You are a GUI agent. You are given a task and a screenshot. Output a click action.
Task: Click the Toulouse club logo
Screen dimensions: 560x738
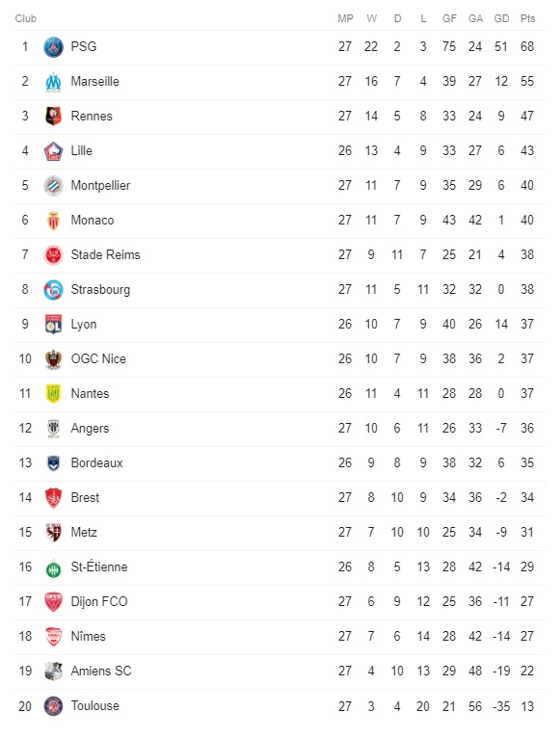(53, 706)
